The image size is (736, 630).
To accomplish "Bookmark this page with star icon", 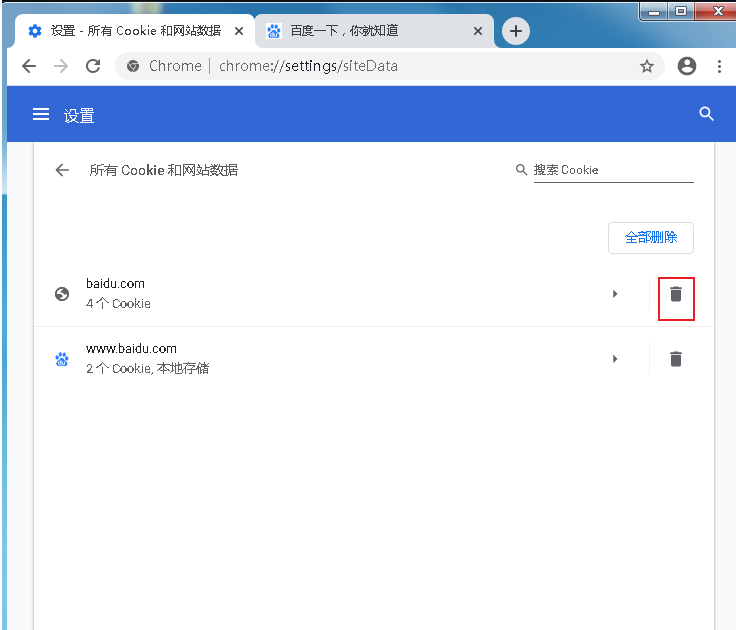I will point(647,66).
